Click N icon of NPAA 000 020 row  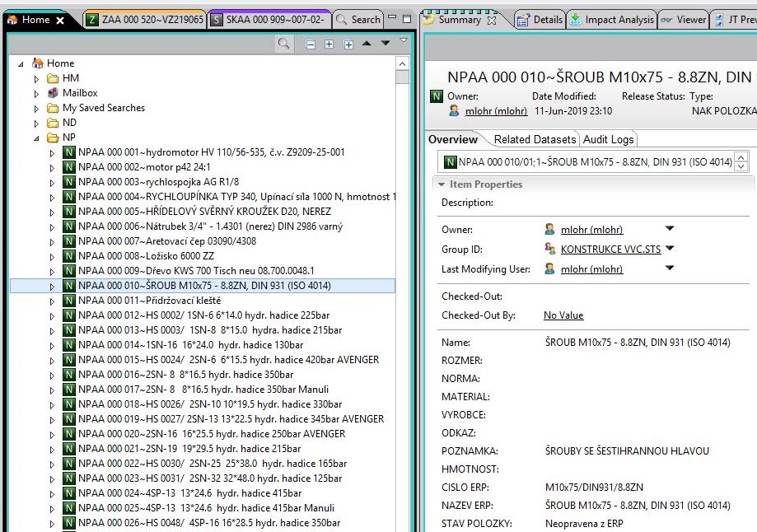(69, 433)
